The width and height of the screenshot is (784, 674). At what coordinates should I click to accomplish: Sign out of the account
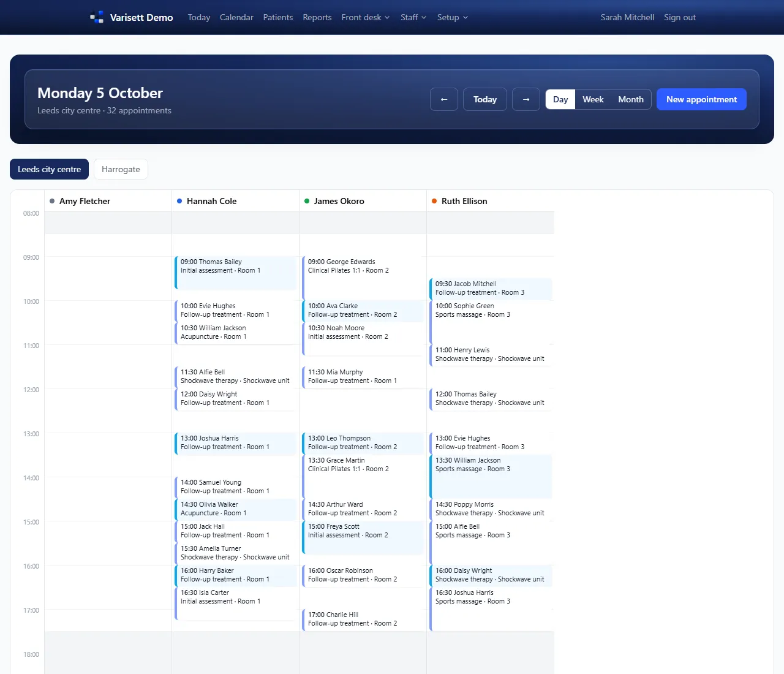680,17
